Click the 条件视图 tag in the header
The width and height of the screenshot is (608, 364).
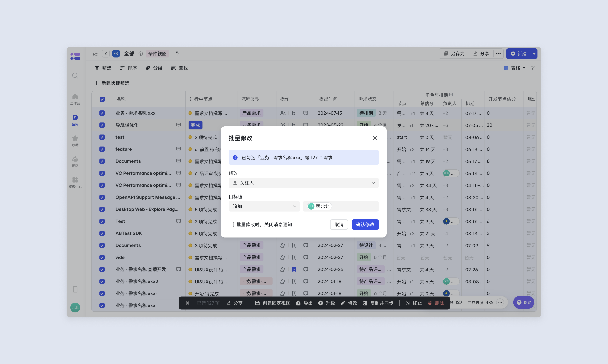tap(157, 53)
